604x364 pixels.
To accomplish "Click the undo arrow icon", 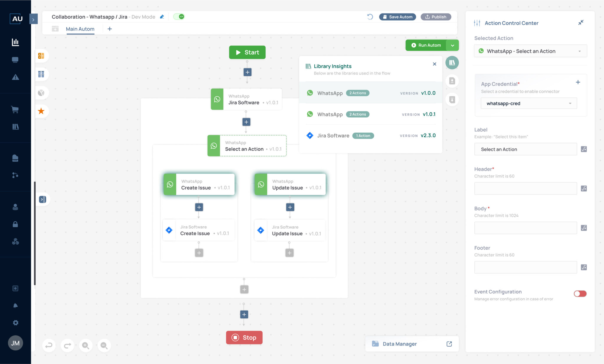I will pyautogui.click(x=49, y=345).
